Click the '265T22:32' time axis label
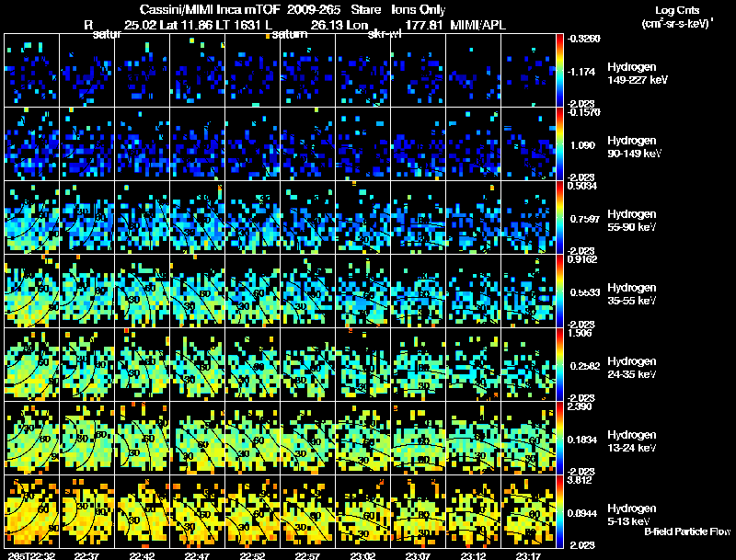The image size is (736, 560). [x=32, y=555]
